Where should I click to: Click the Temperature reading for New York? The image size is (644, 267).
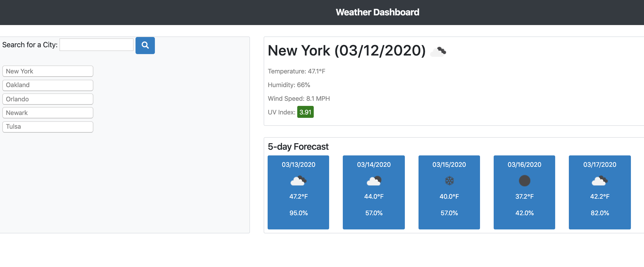point(296,71)
